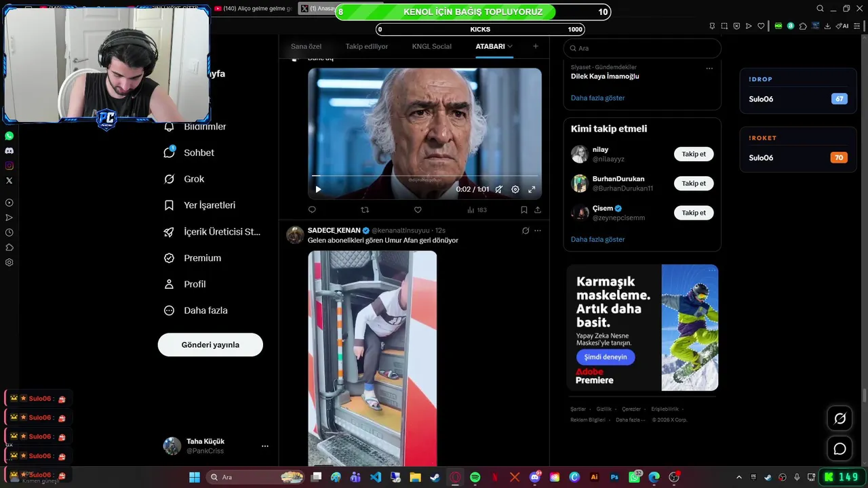This screenshot has height=488, width=868.
Task: Open the browser extensions puzzle icon
Action: 803,26
